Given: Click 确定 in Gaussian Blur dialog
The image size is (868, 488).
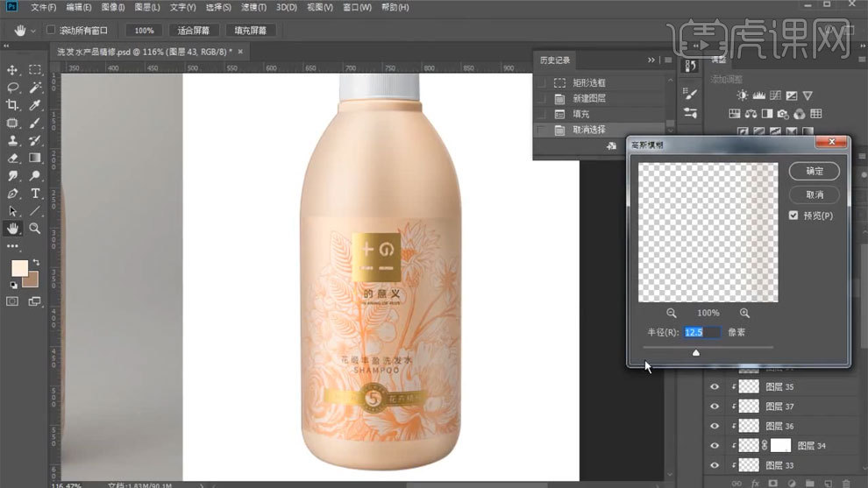Looking at the screenshot, I should (x=815, y=171).
